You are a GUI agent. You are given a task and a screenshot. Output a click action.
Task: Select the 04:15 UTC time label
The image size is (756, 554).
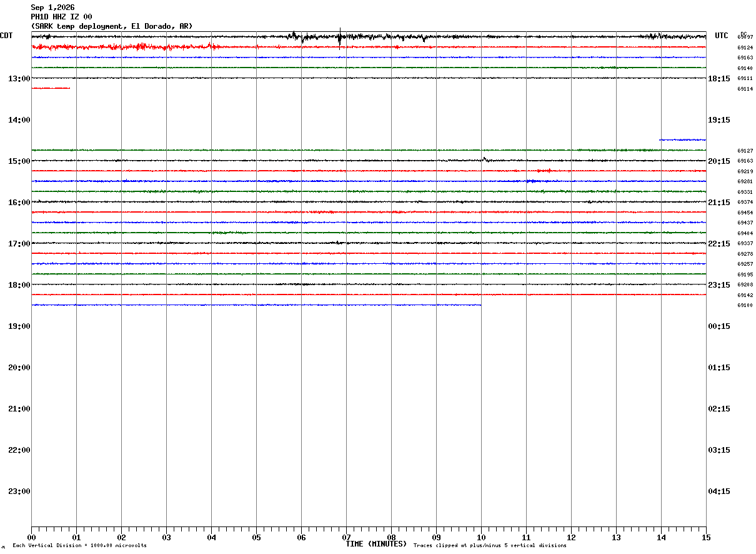pos(719,491)
